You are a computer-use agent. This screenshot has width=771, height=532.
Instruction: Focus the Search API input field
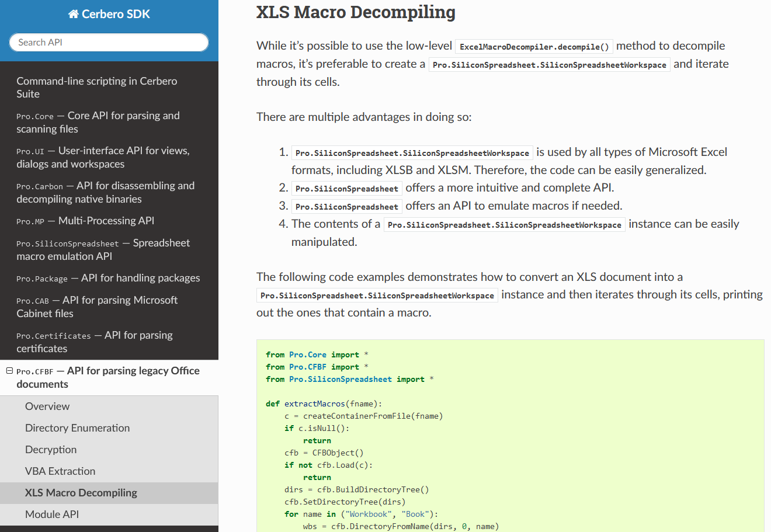click(109, 42)
